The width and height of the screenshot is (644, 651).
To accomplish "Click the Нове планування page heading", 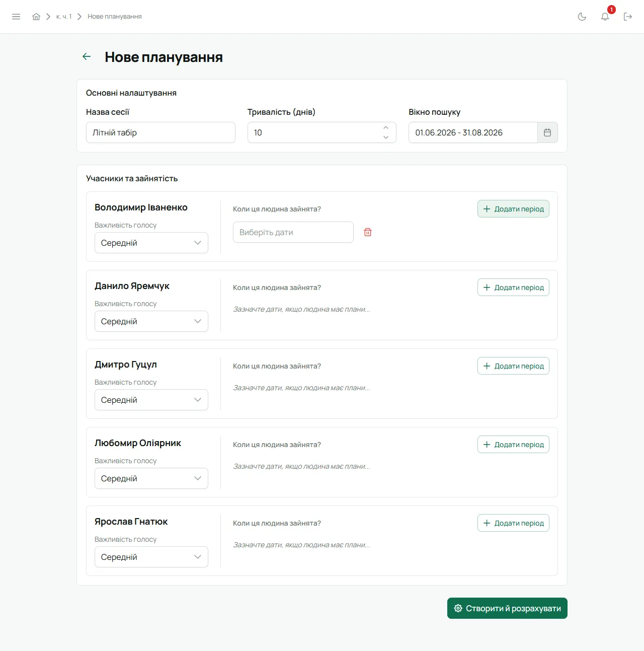I will coord(164,57).
